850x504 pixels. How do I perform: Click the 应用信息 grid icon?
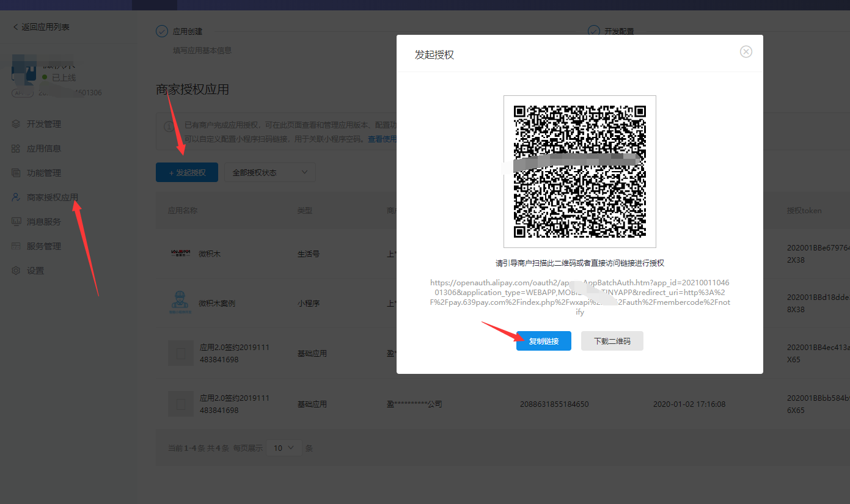point(16,148)
